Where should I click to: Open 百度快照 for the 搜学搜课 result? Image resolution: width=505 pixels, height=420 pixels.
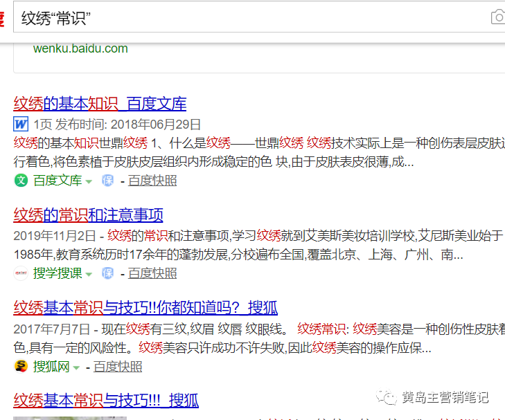[x=152, y=273]
